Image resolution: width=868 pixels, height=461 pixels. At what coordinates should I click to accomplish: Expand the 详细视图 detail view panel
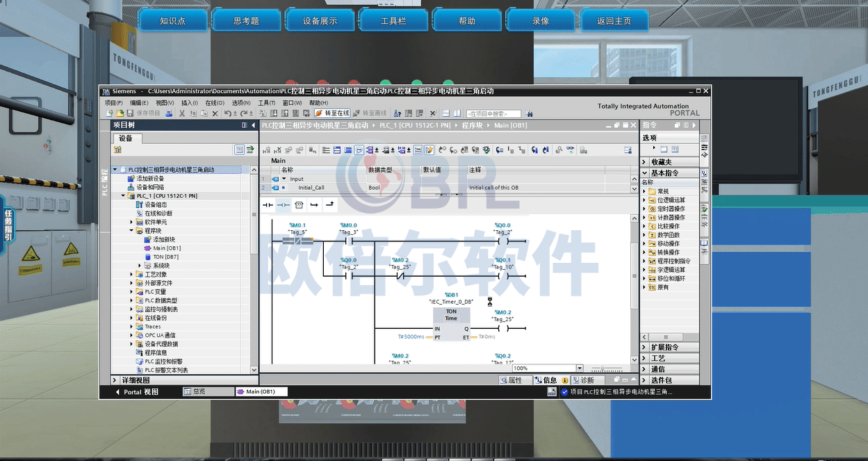115,380
